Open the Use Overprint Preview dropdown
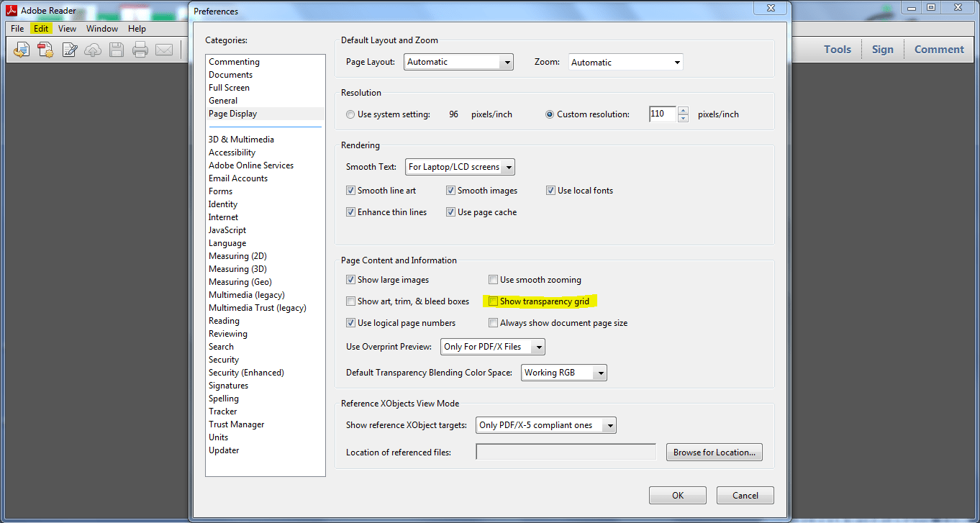980x523 pixels. click(493, 347)
